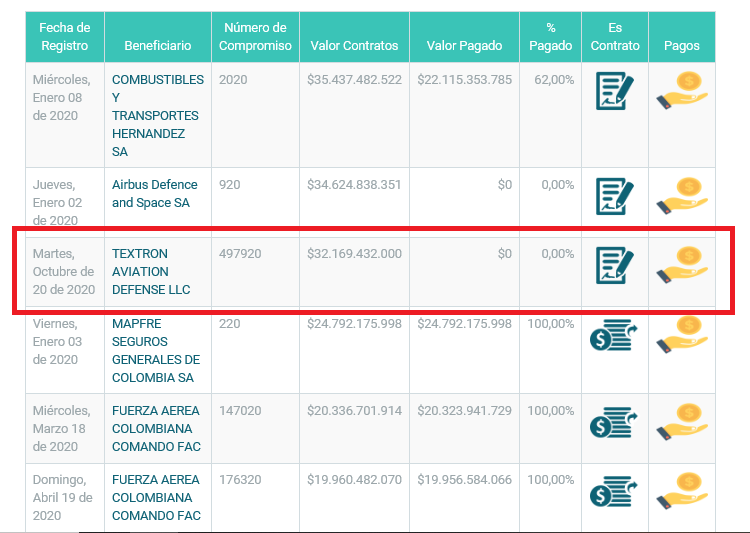
Task: Click the 62,00% paid percentage
Action: coord(554,79)
